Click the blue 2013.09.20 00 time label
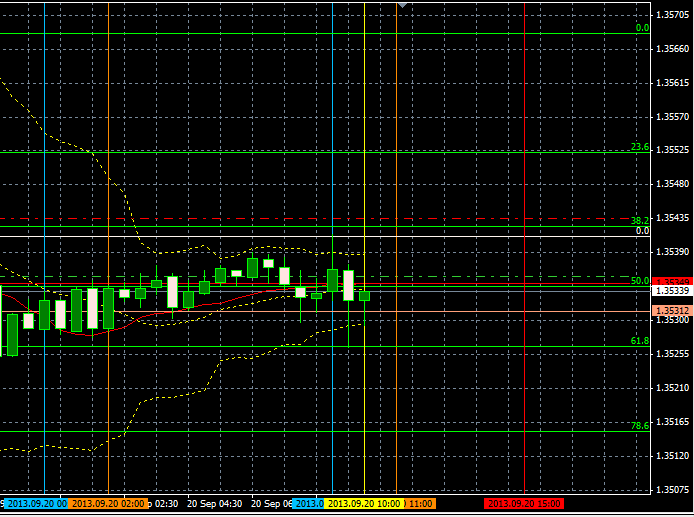The image size is (694, 517). [x=35, y=504]
